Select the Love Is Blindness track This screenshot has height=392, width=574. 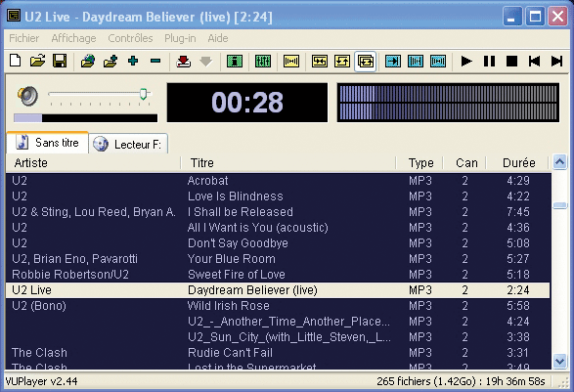[x=278, y=196]
